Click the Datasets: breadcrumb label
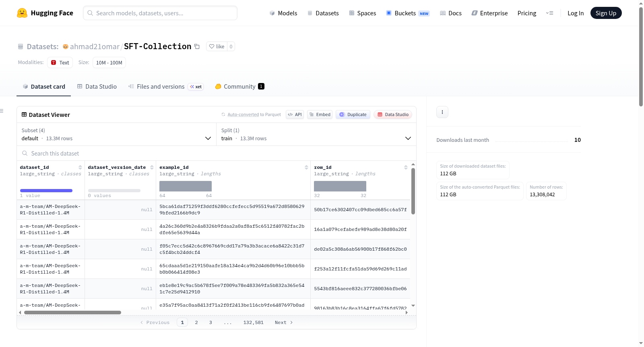 42,46
